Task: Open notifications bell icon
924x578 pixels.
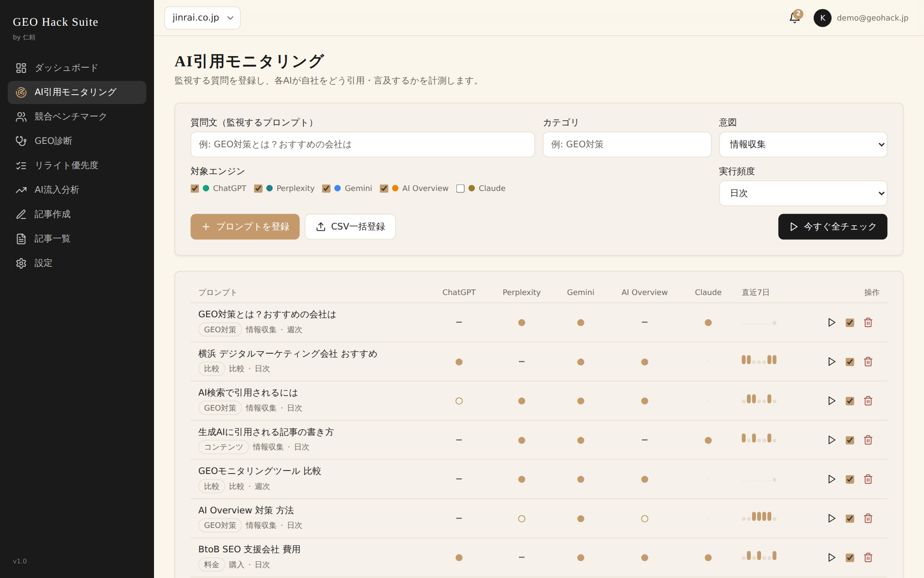Action: click(x=795, y=18)
